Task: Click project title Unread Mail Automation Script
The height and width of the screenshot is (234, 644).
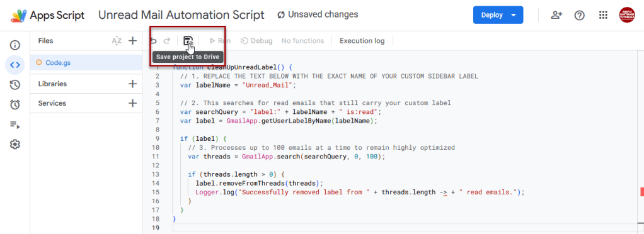Action: pyautogui.click(x=181, y=16)
